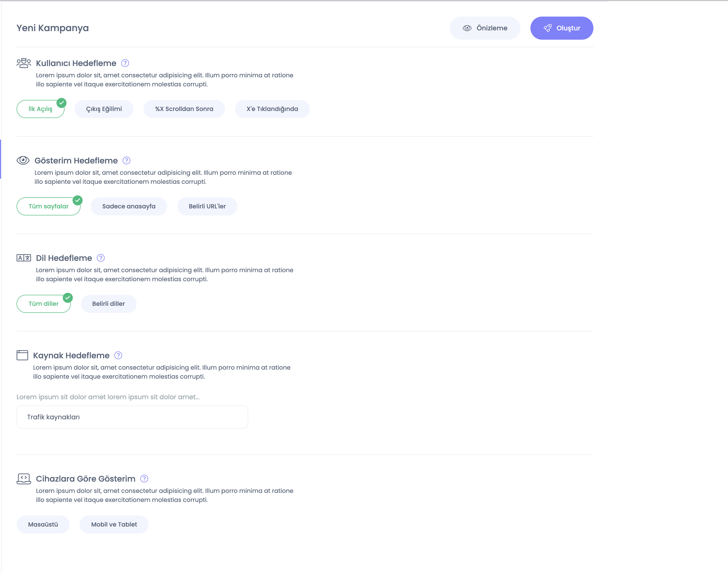Enable the Masaüstü device option

click(43, 524)
